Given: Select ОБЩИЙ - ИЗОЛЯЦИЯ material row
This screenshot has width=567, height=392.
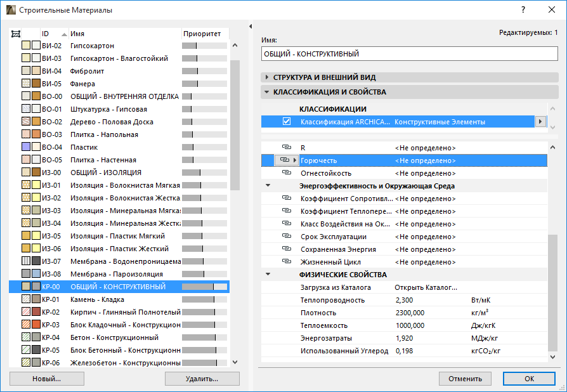Looking at the screenshot, I should coord(119,172).
